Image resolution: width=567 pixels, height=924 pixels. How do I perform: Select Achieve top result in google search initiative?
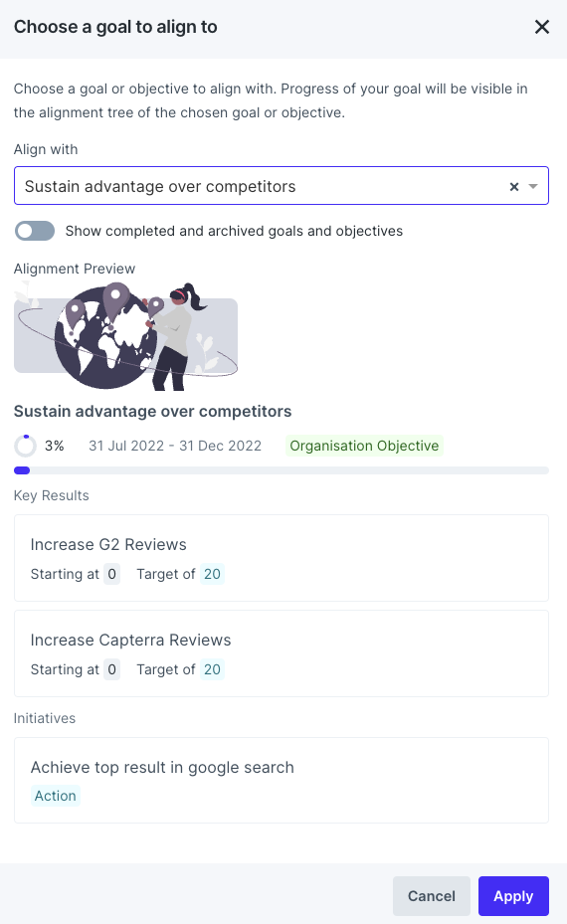click(282, 780)
